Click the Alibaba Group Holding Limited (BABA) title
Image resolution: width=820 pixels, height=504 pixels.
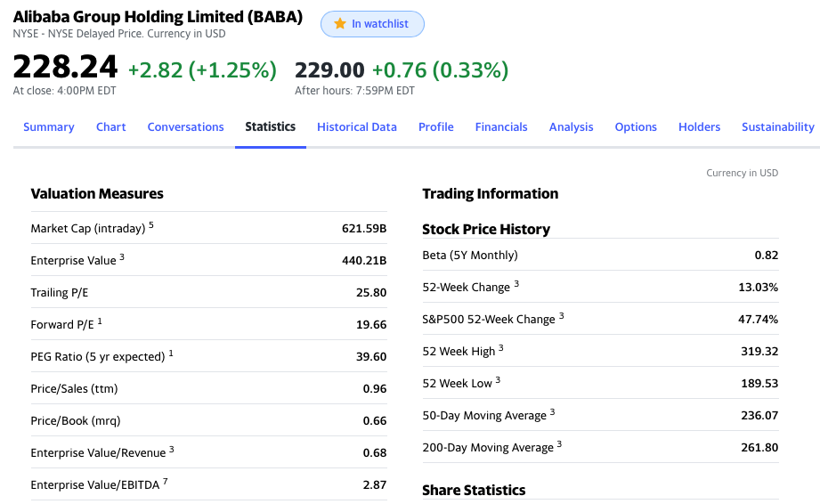[158, 17]
